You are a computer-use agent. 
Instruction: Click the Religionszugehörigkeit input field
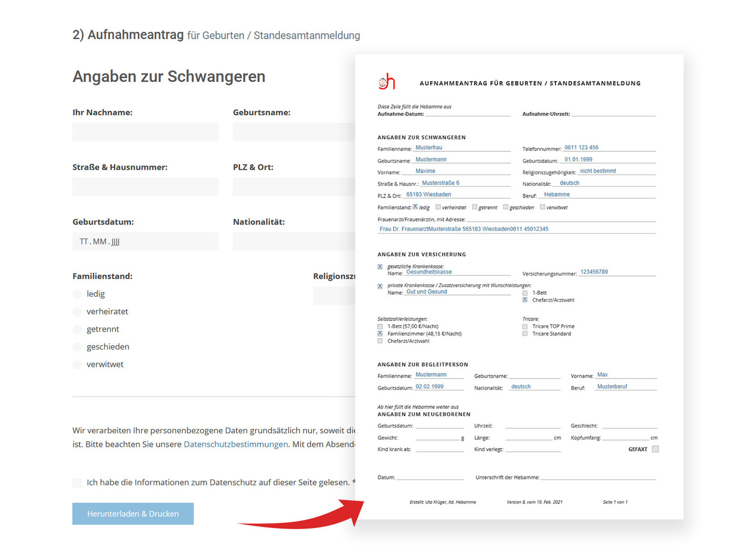(333, 296)
